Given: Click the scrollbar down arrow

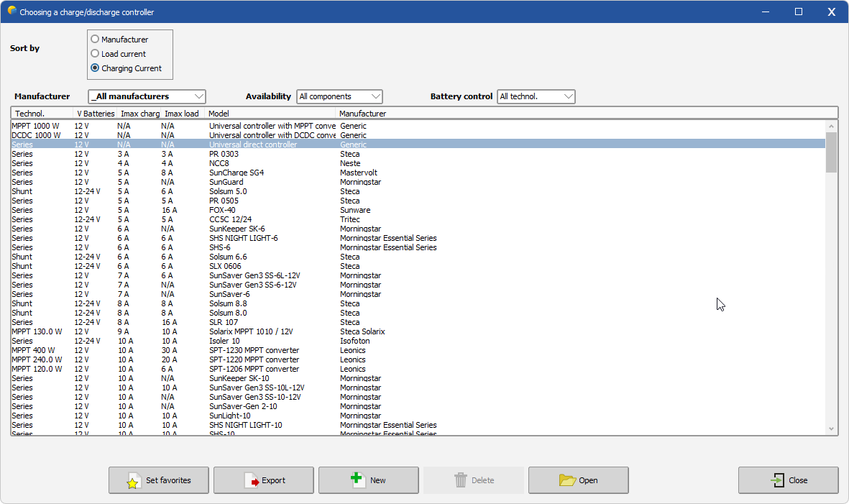Looking at the screenshot, I should [x=831, y=429].
